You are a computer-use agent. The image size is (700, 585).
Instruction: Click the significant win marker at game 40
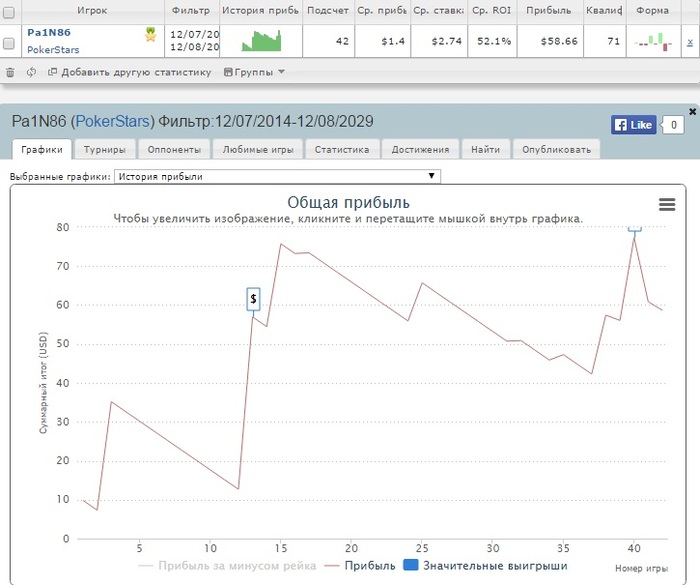pos(634,229)
